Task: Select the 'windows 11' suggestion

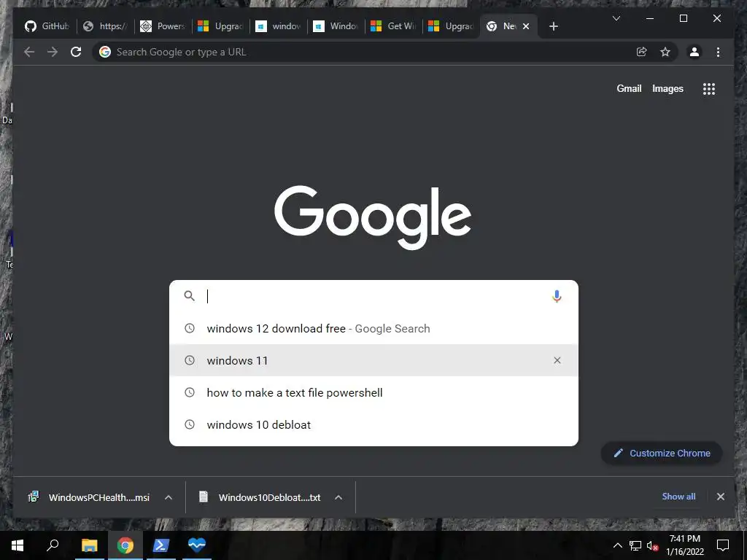Action: 373,360
